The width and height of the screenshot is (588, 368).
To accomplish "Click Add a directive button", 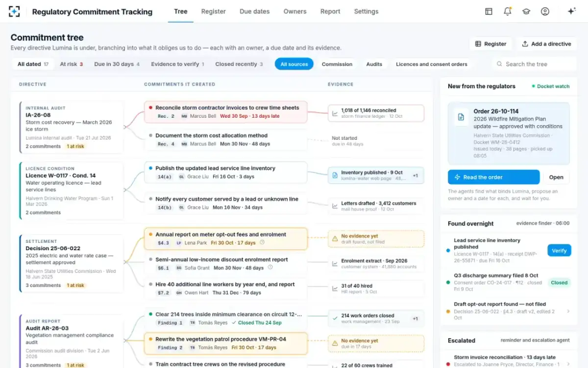I will 546,44.
